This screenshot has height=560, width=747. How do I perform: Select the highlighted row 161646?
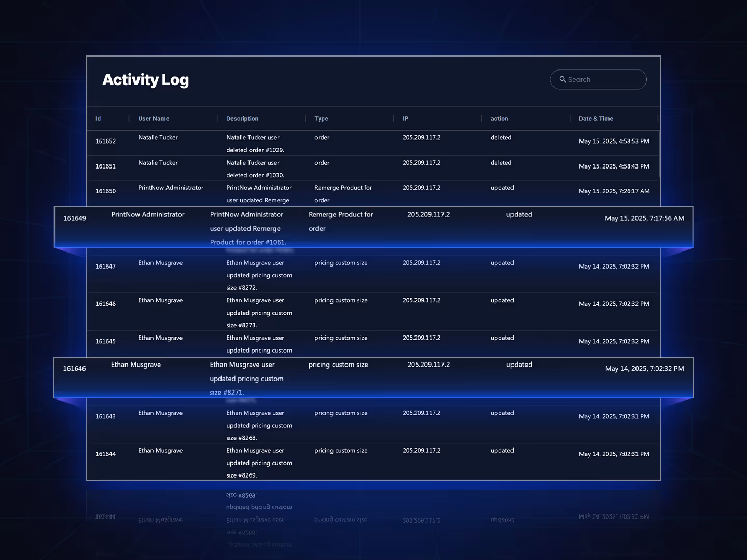(x=374, y=377)
